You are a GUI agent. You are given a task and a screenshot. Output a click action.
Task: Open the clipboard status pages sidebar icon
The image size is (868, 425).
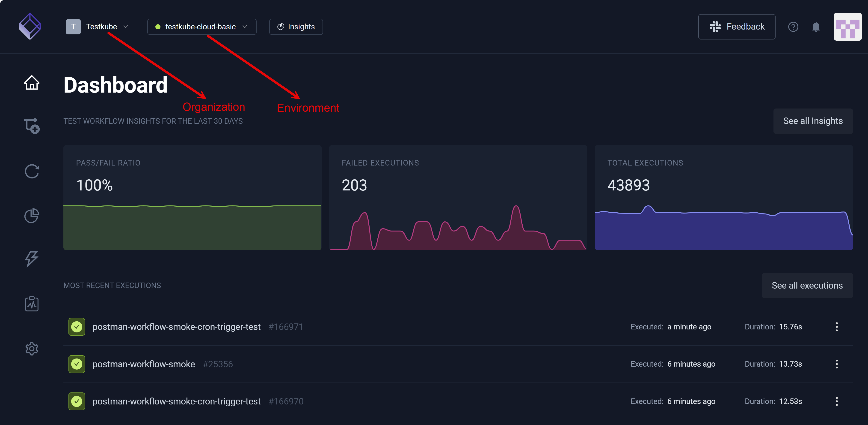click(32, 304)
